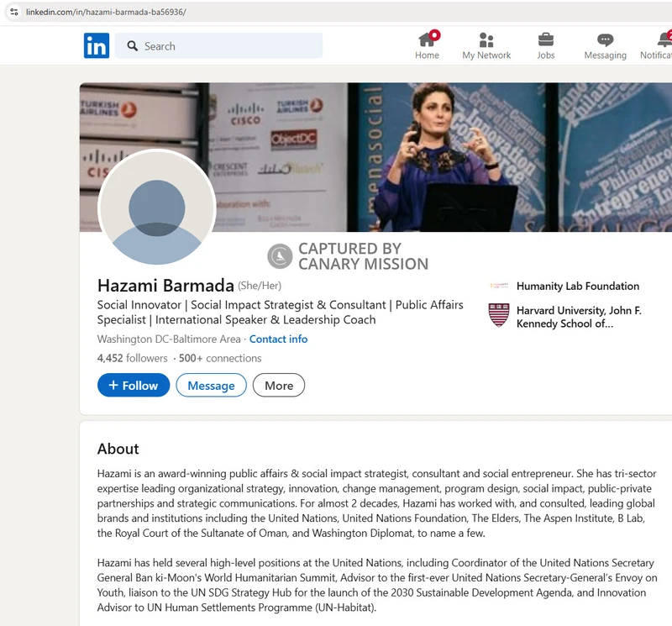Viewport: 672px width, 626px height.
Task: Click the Washington DC-Baltimore Area location text
Action: click(x=169, y=339)
